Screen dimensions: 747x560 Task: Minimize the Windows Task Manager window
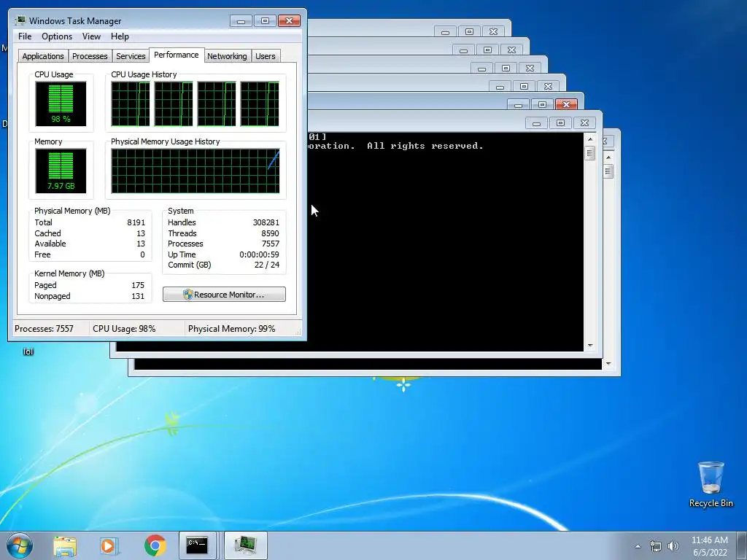click(x=241, y=21)
